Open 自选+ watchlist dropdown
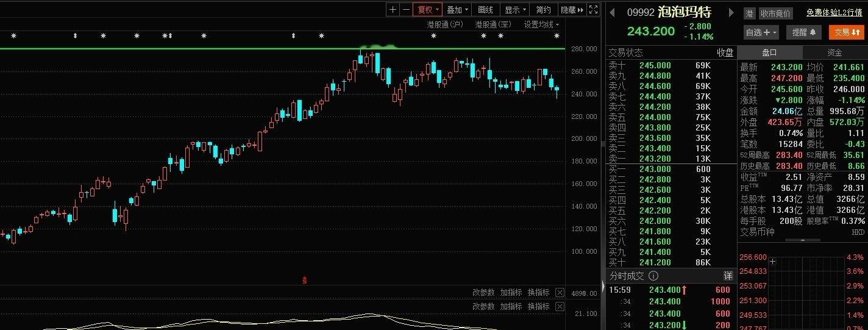 pos(761,32)
